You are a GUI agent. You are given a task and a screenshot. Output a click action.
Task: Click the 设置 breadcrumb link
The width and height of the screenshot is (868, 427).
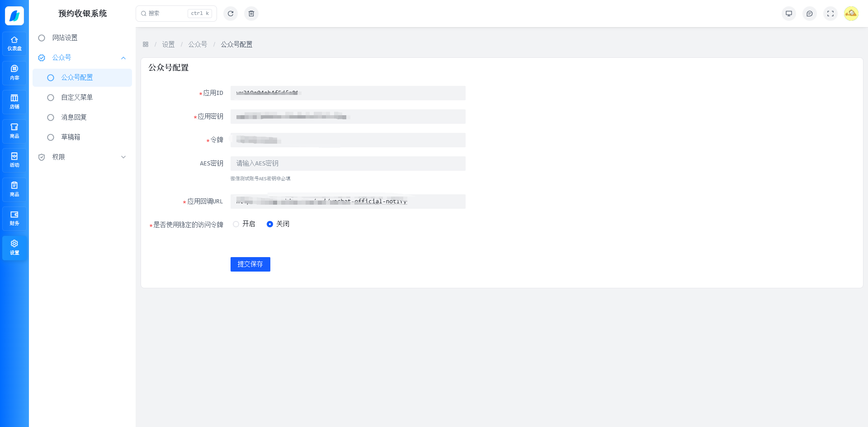pyautogui.click(x=168, y=44)
